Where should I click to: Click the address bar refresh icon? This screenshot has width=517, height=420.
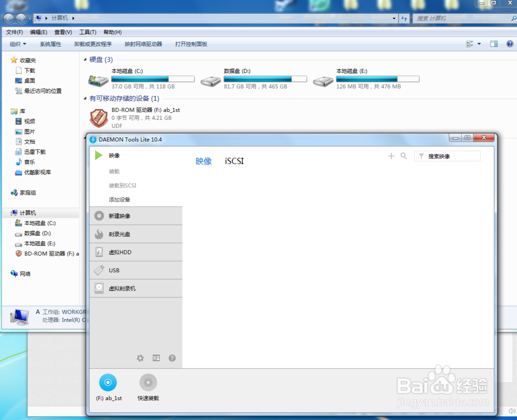point(404,19)
